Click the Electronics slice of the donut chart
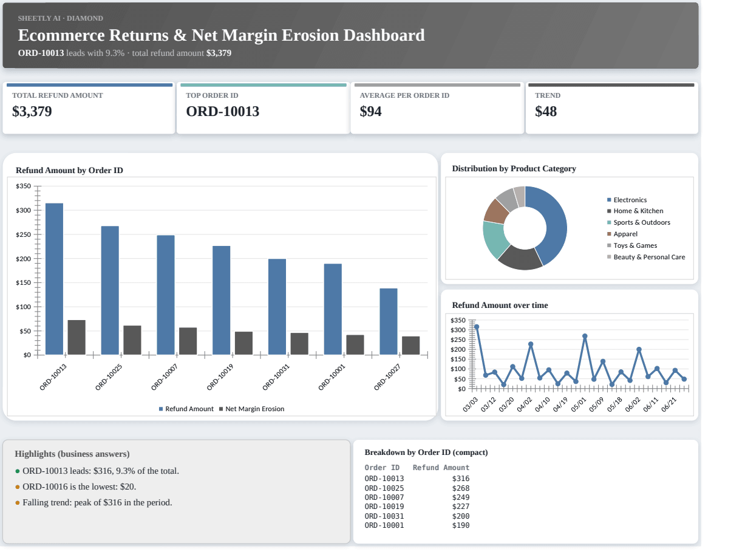 555,227
